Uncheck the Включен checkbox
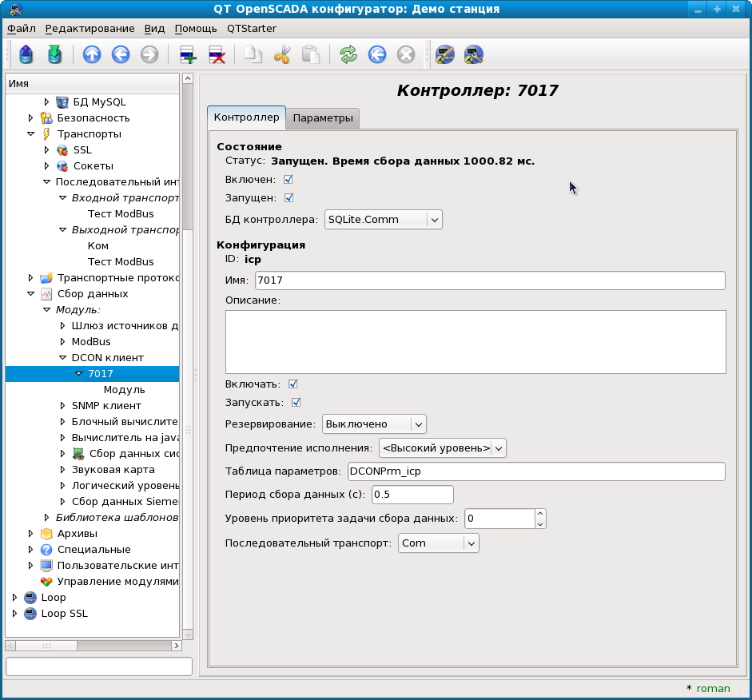Image resolution: width=752 pixels, height=700 pixels. (288, 180)
